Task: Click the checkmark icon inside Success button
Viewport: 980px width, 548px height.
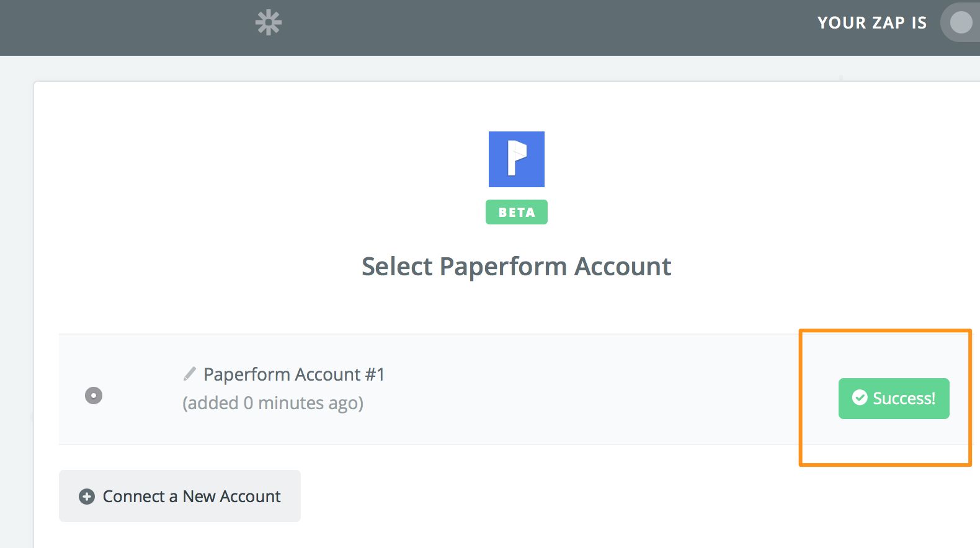Action: (860, 397)
